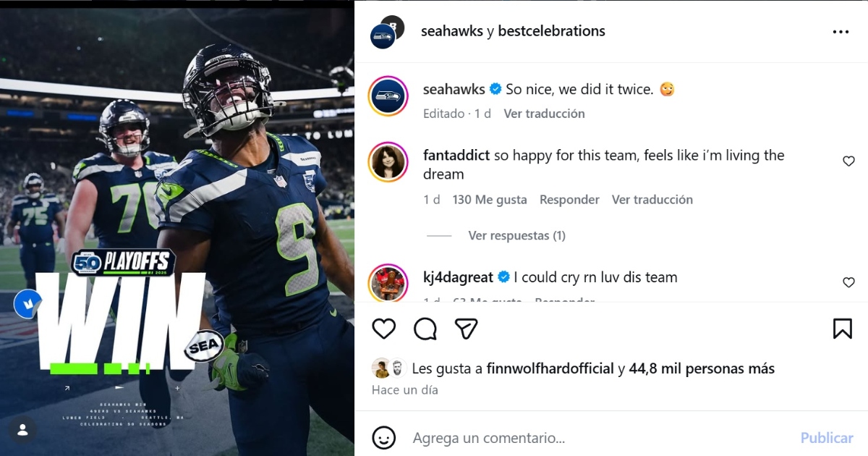Open comments via speech bubble icon
This screenshot has width=868, height=456.
(x=425, y=329)
